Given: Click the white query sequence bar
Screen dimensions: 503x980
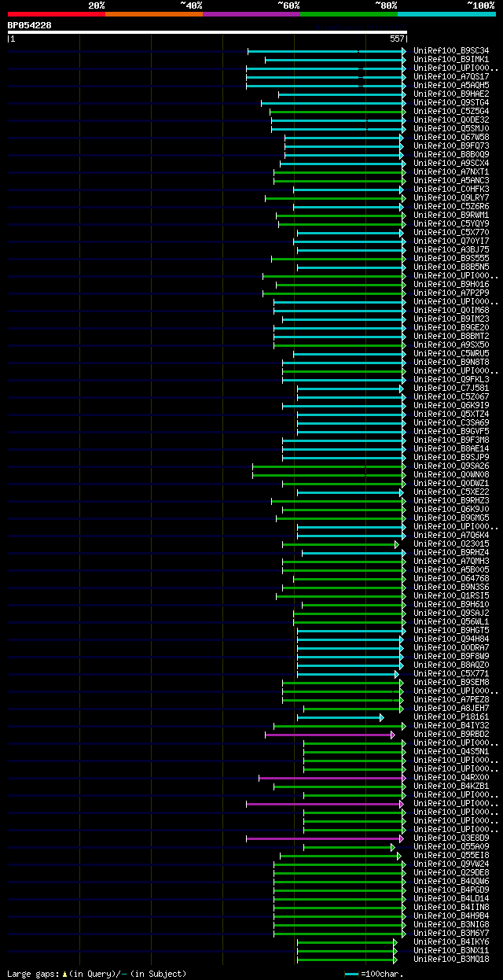Looking at the screenshot, I should (x=207, y=32).
